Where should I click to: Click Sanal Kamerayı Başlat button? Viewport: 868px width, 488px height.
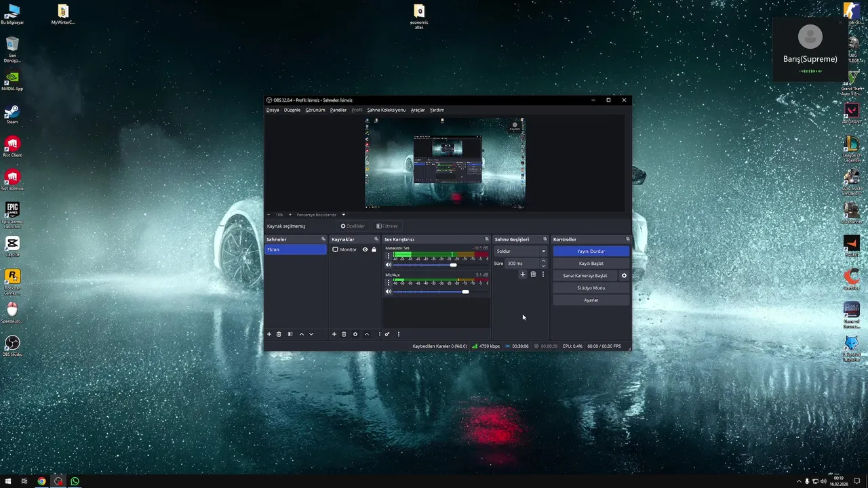click(585, 276)
